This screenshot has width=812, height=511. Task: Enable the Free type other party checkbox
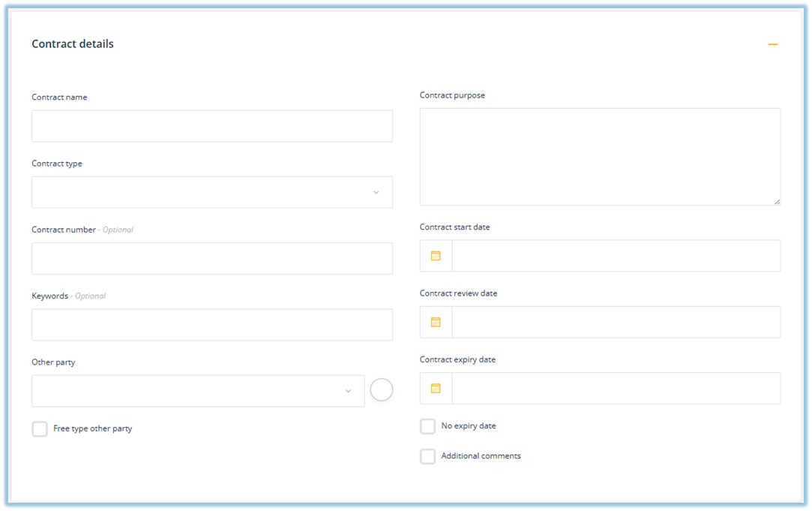(x=40, y=429)
